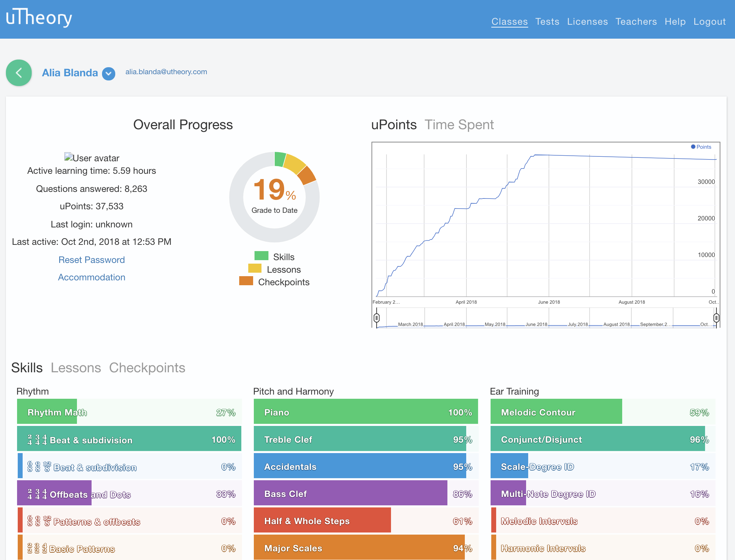
Task: Open the Scale-Degree ID skill bar
Action: point(603,466)
